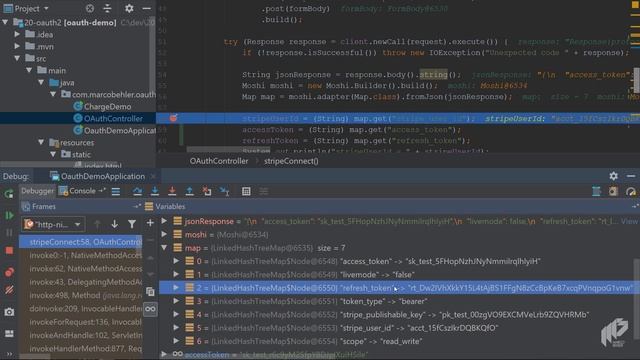Click the red Force Step Into icon
The image size is (640, 360).
pos(172,191)
